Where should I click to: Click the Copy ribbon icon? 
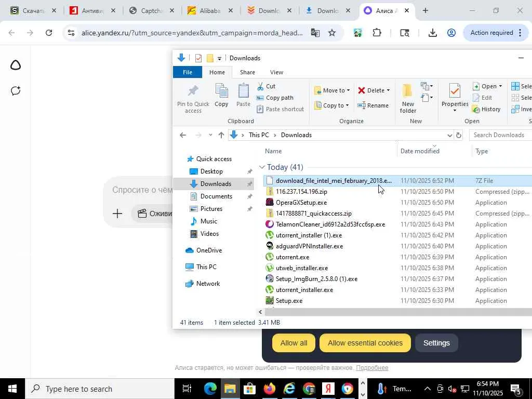tap(221, 96)
